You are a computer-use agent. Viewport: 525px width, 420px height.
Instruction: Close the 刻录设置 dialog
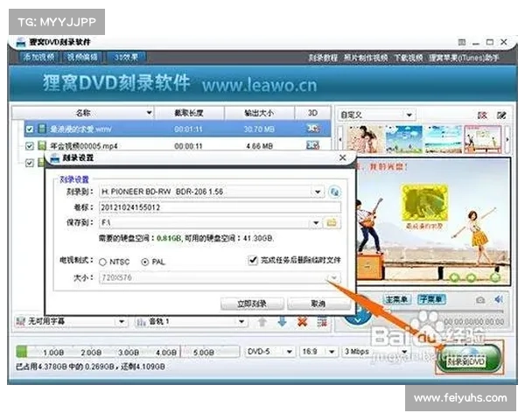coord(342,157)
